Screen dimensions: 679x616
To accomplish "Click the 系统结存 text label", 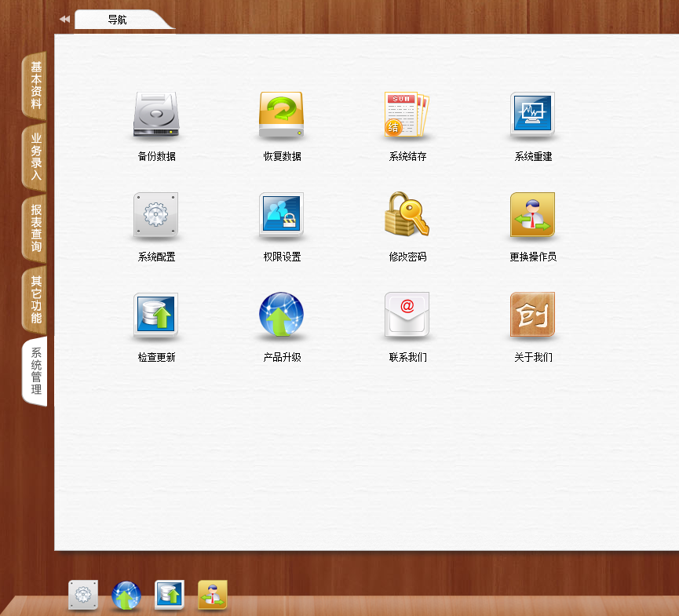I will click(x=407, y=156).
